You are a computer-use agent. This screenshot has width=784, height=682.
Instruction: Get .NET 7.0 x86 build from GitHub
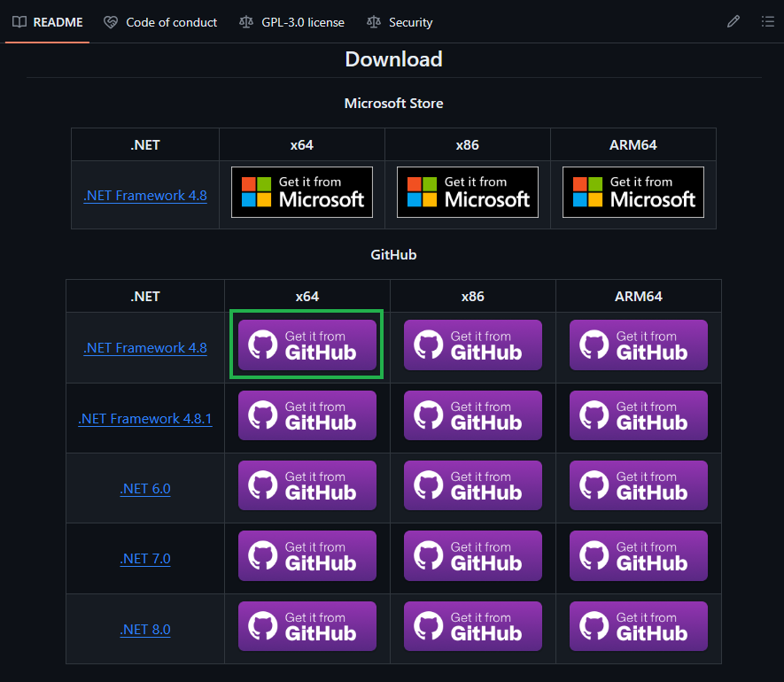pyautogui.click(x=472, y=556)
